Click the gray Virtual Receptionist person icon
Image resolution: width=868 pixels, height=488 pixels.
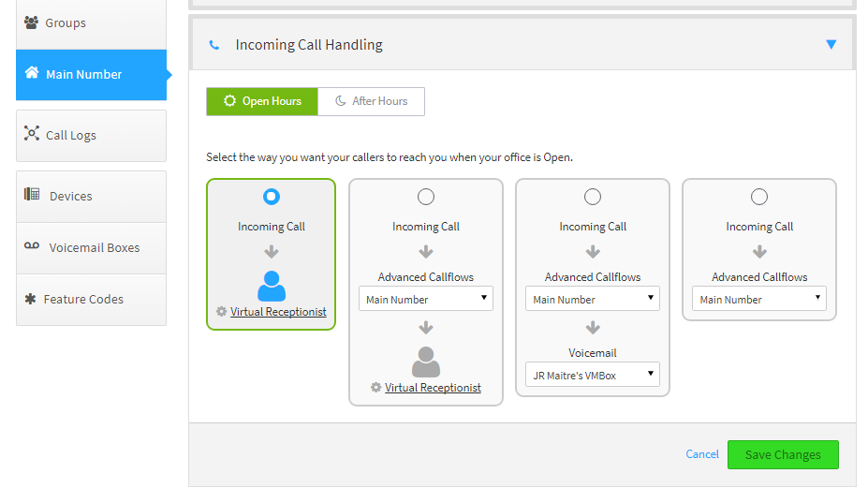tap(426, 362)
